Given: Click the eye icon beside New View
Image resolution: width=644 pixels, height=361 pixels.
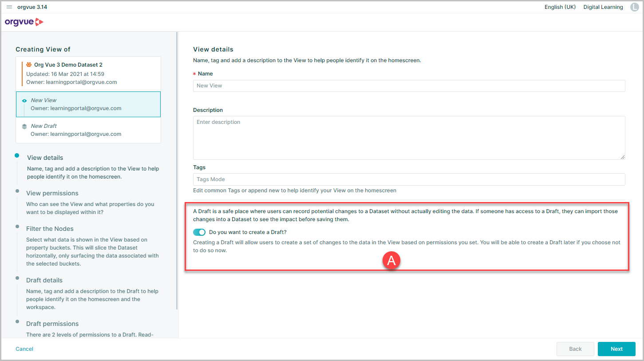Looking at the screenshot, I should coord(24,101).
